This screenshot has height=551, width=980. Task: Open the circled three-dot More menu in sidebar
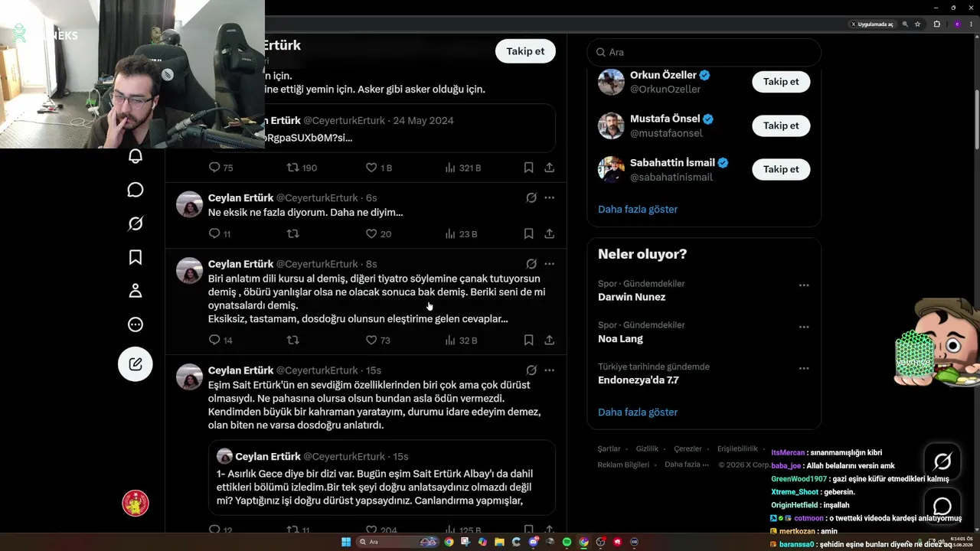[x=136, y=324]
